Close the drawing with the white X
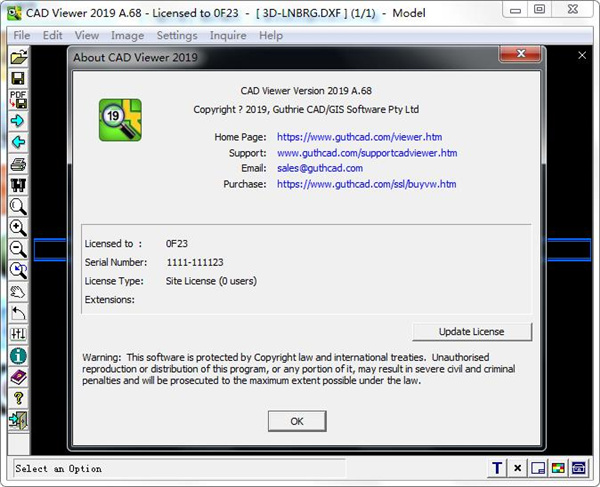 tap(582, 55)
